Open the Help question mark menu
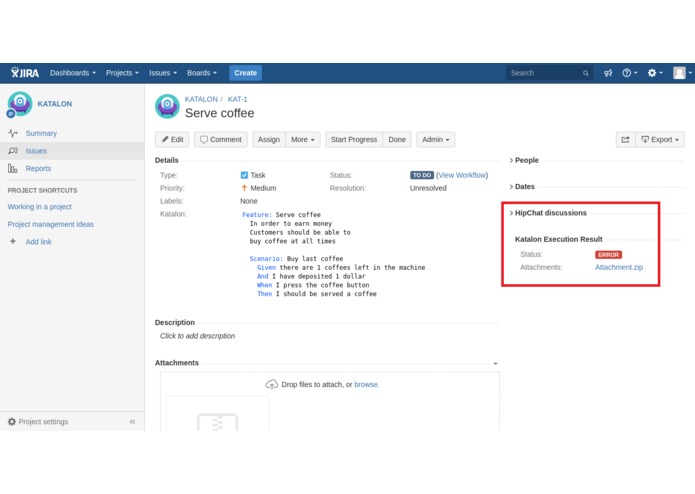695x494 pixels. click(x=629, y=73)
